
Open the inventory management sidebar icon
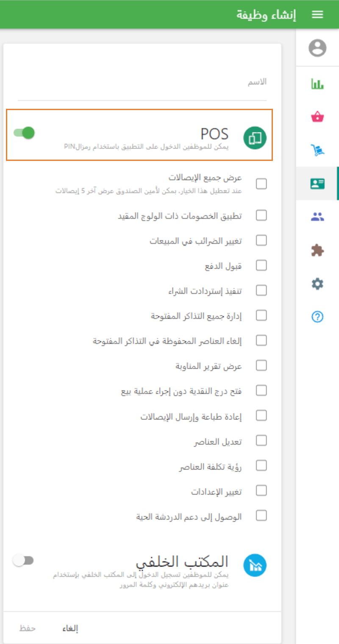pyautogui.click(x=317, y=149)
